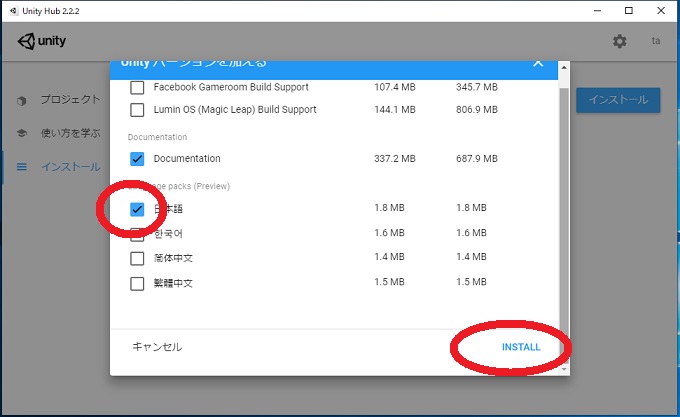Click the Projects cube icon in sidebar

[x=21, y=101]
